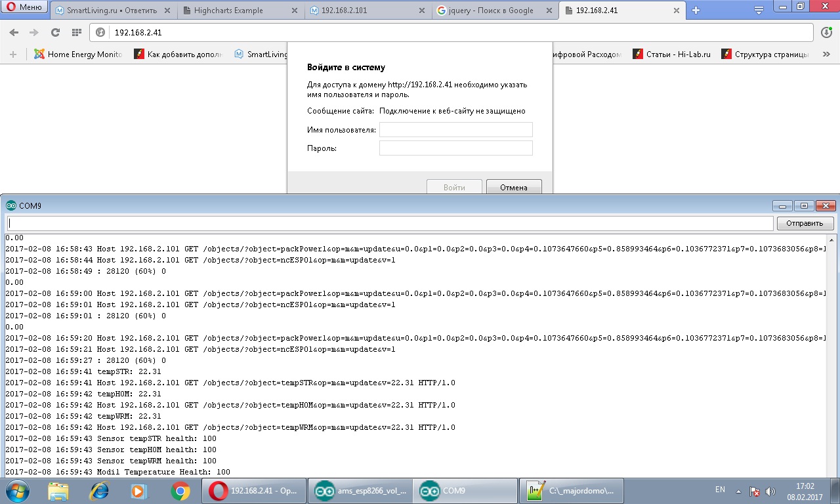This screenshot has height=504, width=840.
Task: Select the 'tempWRM: 22.31' log line
Action: pos(83,416)
